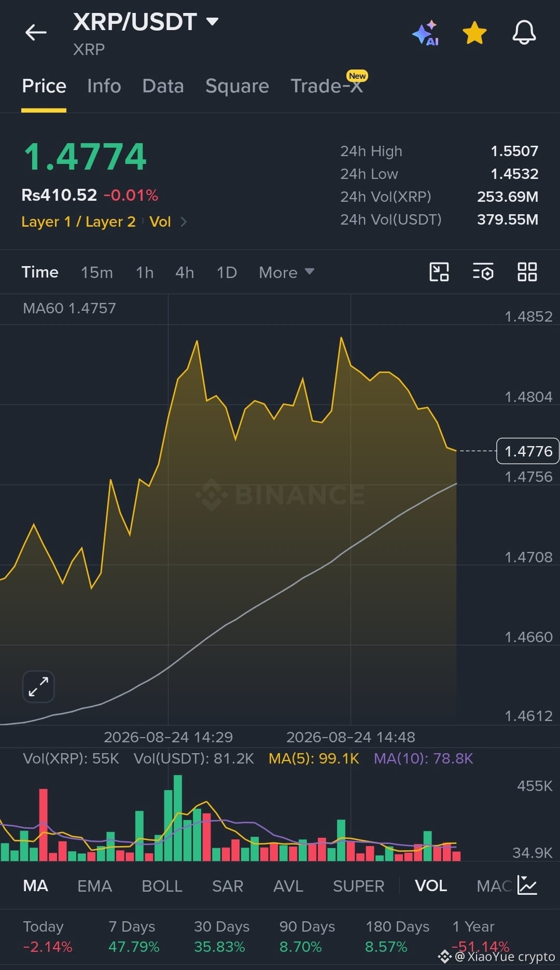Image resolution: width=560 pixels, height=970 pixels.
Task: Tap the Layer 1 / Layer 2 tag
Action: tap(78, 222)
